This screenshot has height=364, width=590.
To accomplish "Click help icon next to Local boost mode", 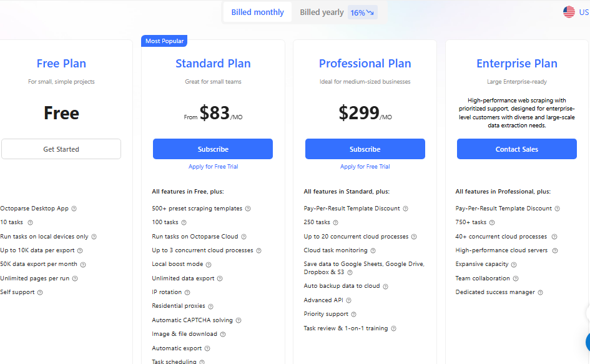I will 209,264.
